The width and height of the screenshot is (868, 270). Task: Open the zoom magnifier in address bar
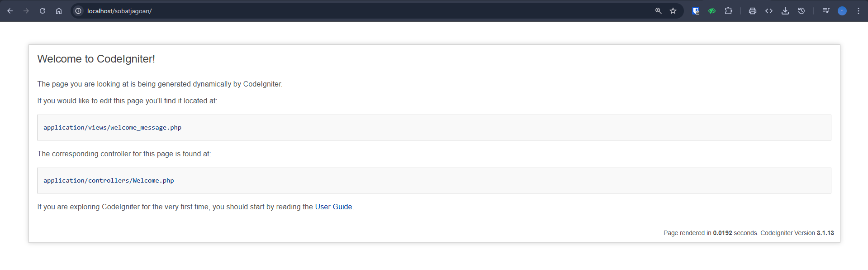pyautogui.click(x=659, y=11)
